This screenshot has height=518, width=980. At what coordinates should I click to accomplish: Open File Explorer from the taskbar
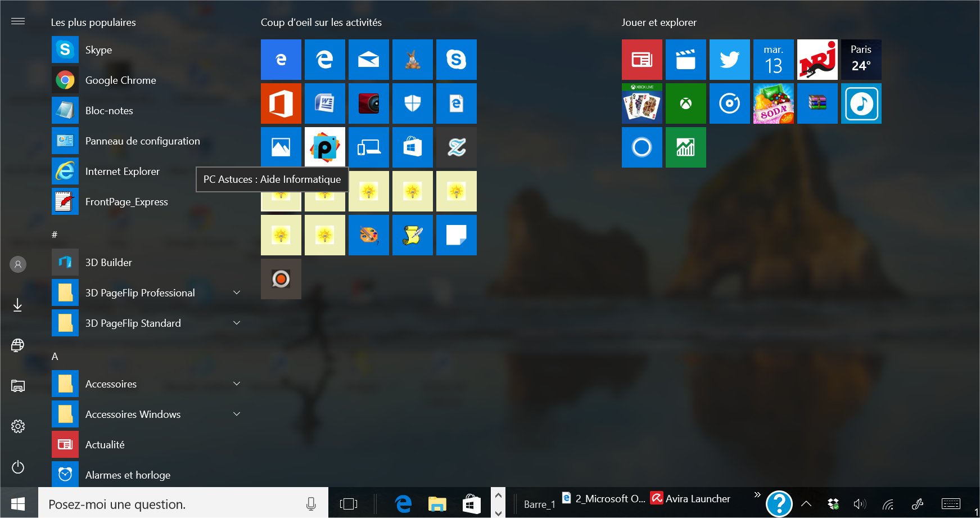pyautogui.click(x=437, y=503)
